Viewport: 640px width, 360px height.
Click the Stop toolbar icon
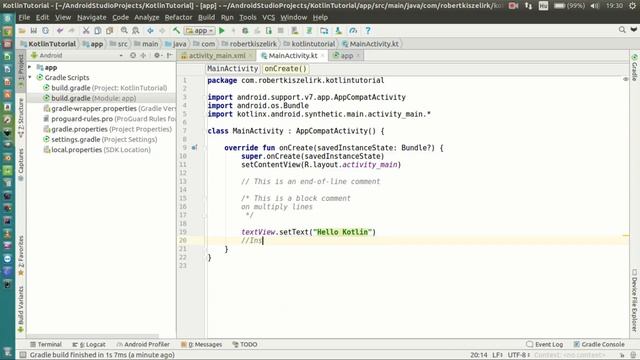(280, 31)
